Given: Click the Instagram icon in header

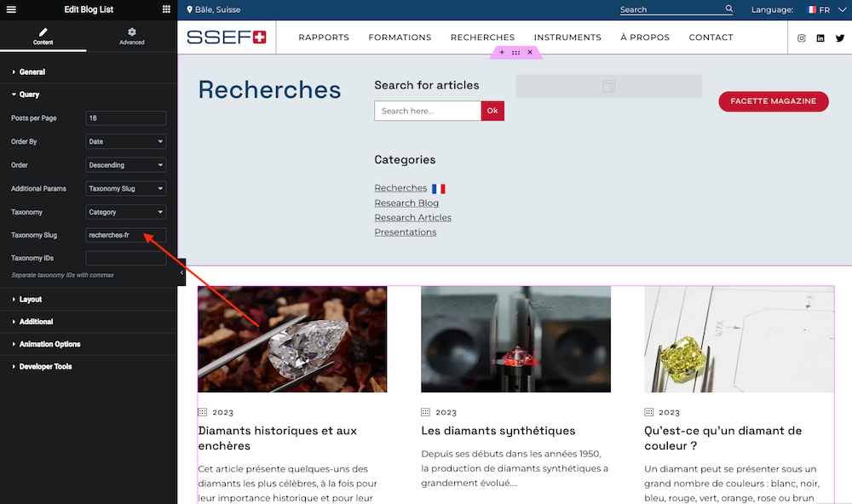Looking at the screenshot, I should pyautogui.click(x=802, y=38).
